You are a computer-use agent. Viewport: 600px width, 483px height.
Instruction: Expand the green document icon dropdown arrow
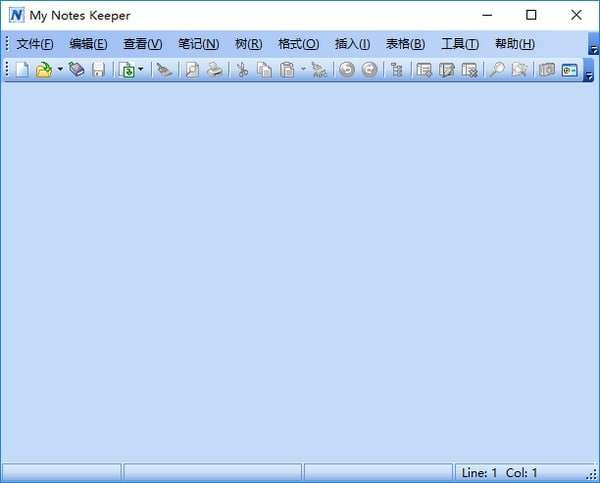tap(141, 69)
